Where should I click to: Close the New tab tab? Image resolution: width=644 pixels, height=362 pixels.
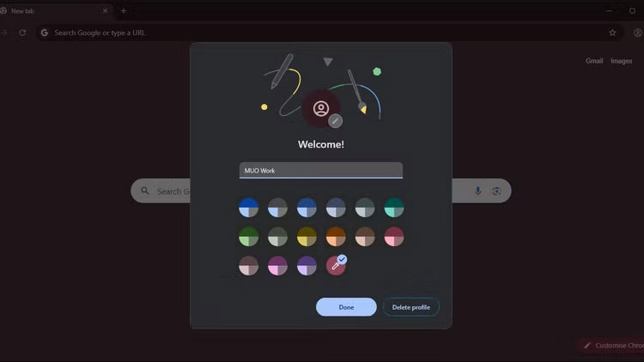[105, 10]
